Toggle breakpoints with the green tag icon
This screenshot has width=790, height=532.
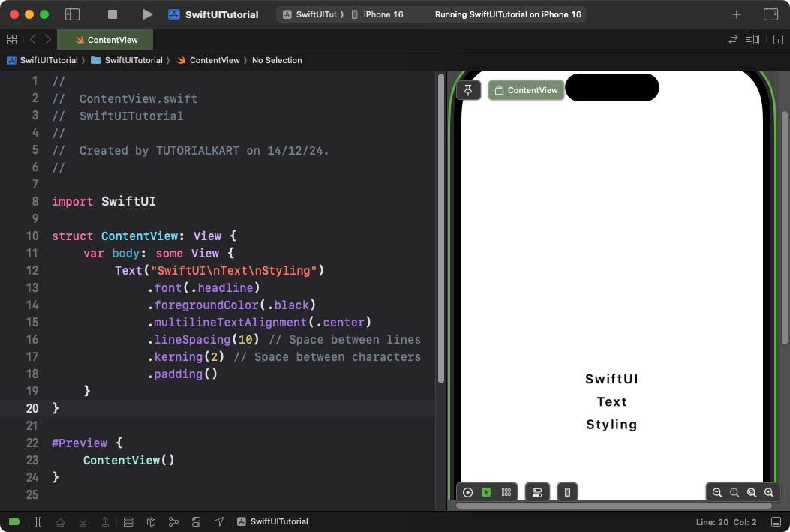tap(14, 522)
